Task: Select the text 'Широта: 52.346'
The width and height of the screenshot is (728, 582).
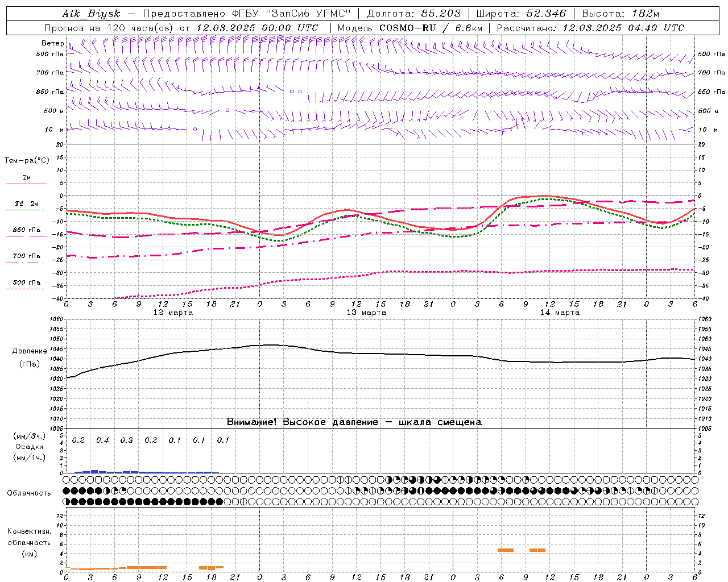Action: [x=521, y=14]
